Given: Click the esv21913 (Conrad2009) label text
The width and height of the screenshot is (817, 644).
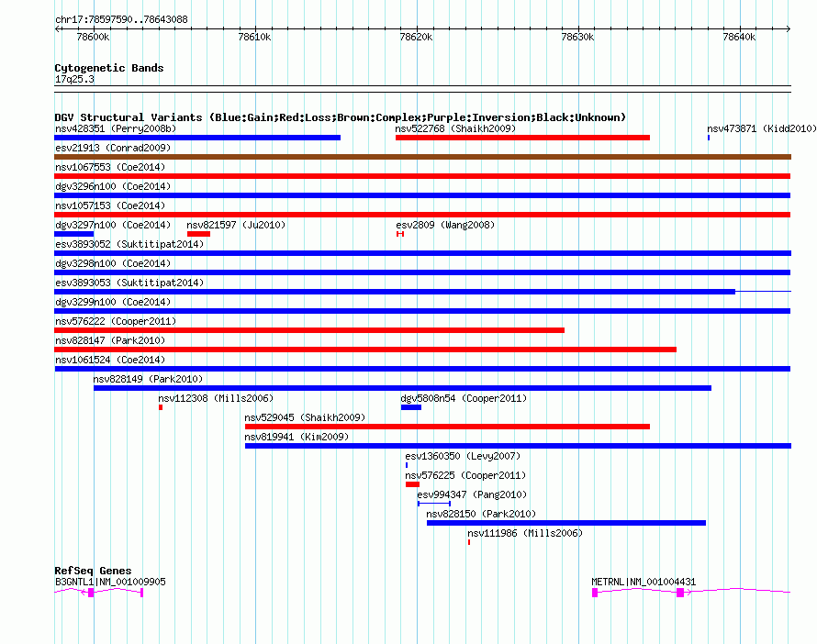Looking at the screenshot, I should click(113, 148).
